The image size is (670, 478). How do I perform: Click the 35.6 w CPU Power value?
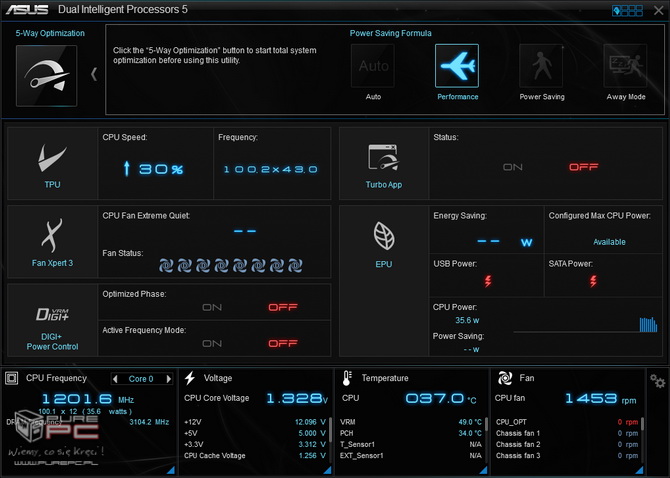(467, 320)
